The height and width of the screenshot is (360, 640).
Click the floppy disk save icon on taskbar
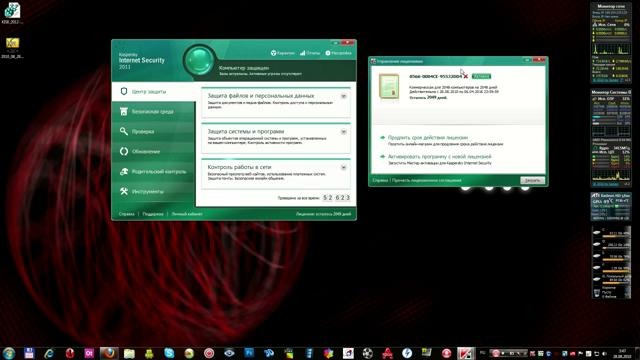pyautogui.click(x=29, y=353)
